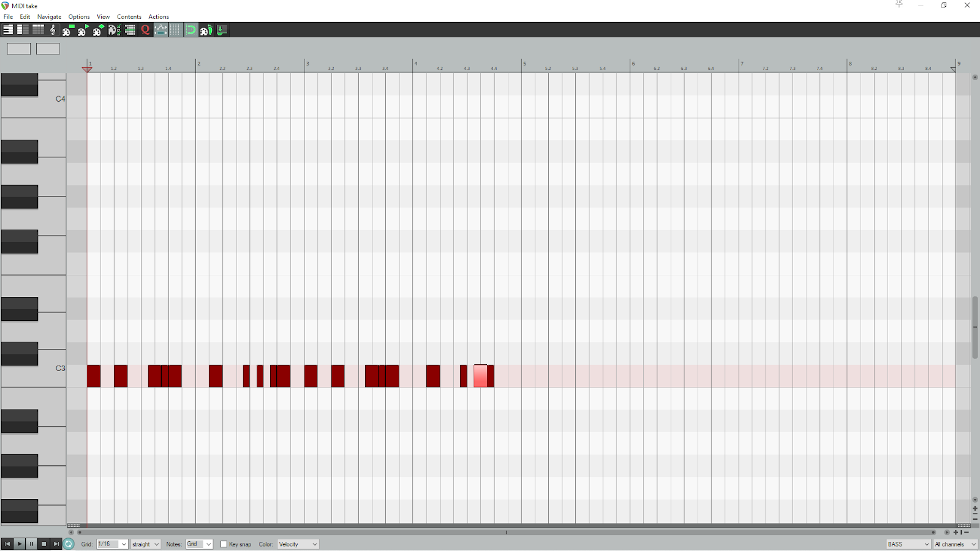Select the light pink highlighted C3 note

(x=481, y=376)
